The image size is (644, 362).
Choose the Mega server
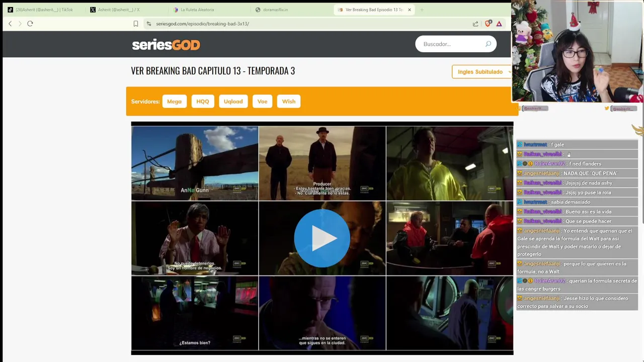pos(174,102)
